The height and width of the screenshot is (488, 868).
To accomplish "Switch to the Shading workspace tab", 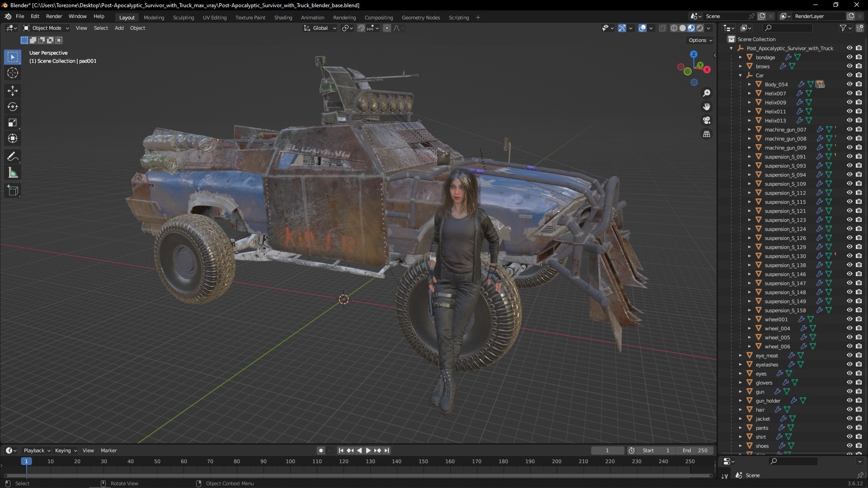I will point(283,18).
